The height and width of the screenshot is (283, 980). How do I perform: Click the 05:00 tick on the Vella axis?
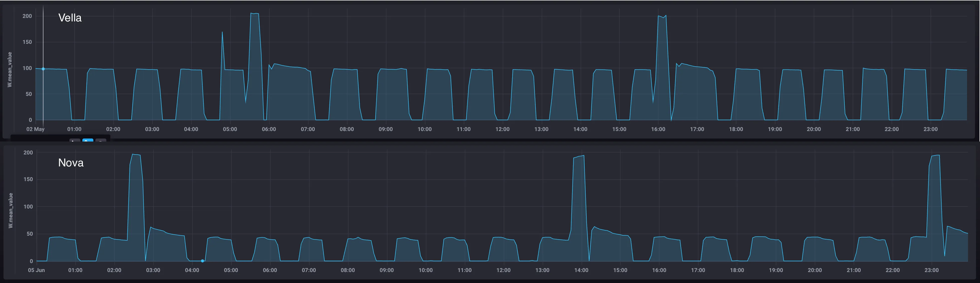tap(230, 129)
